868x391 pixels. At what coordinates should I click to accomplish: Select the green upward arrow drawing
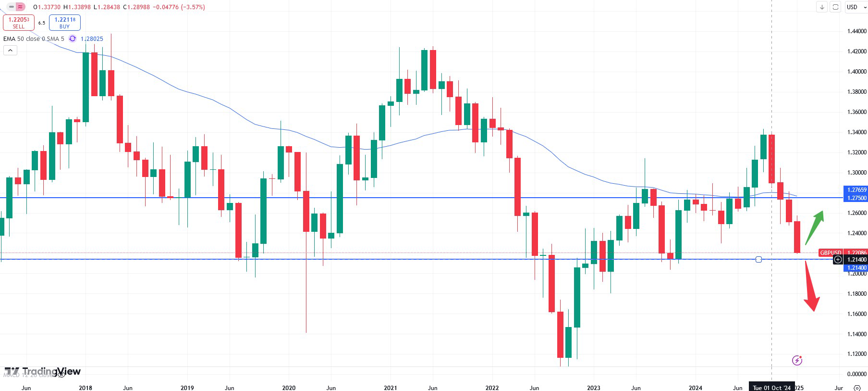(x=815, y=227)
